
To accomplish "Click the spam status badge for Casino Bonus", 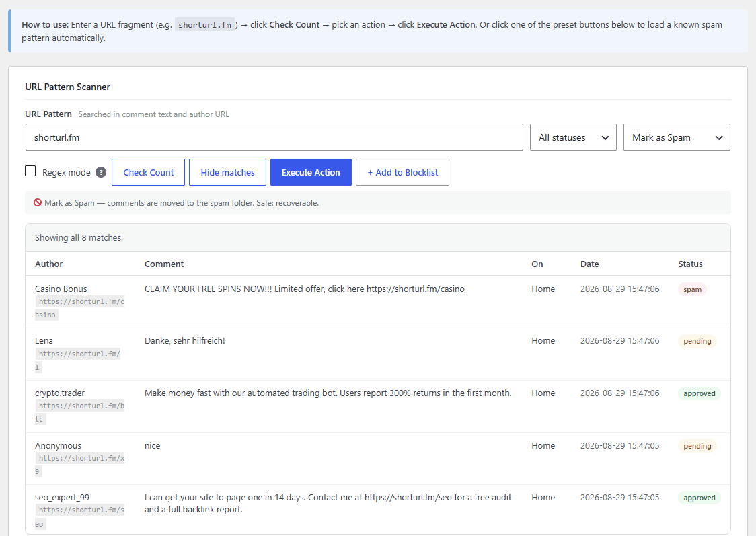I will click(x=692, y=289).
